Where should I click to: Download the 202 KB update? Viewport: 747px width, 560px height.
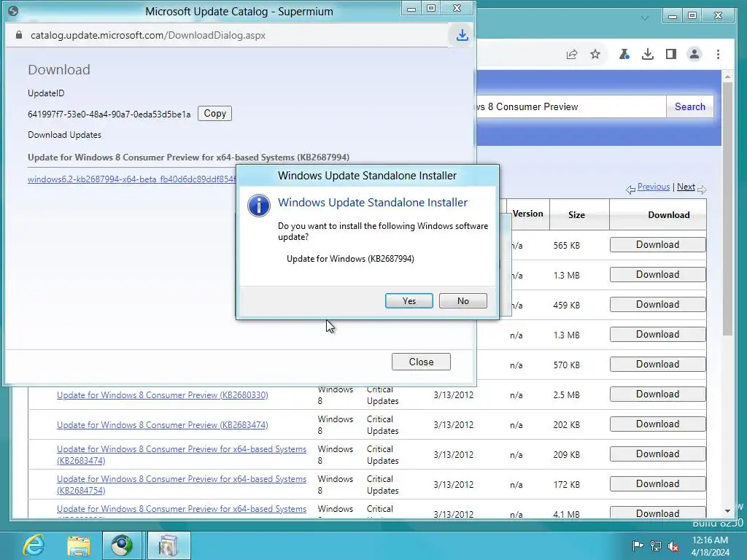657,424
